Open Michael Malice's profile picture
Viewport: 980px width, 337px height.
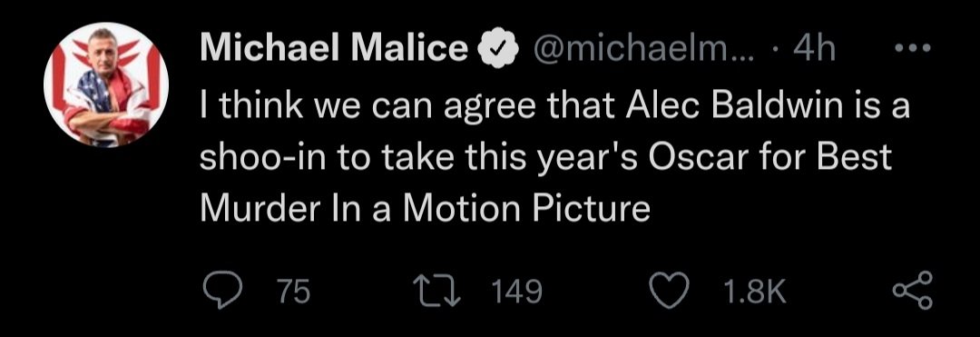[x=105, y=85]
